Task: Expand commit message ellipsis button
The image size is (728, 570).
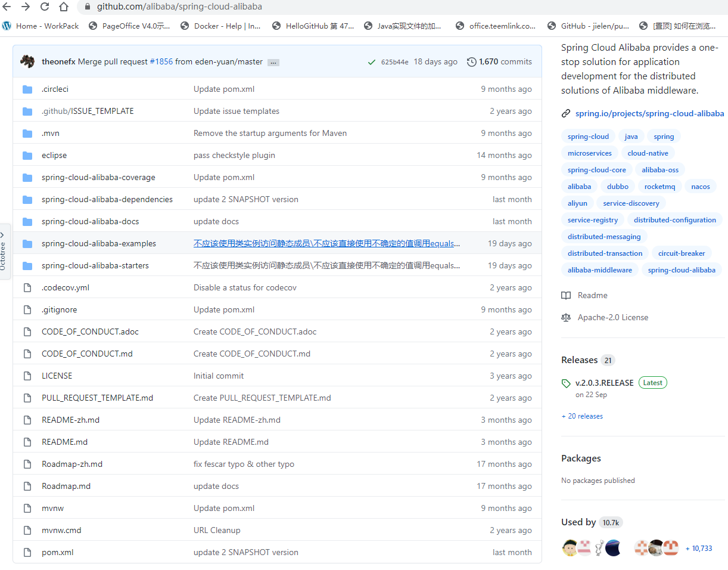Action: point(273,62)
